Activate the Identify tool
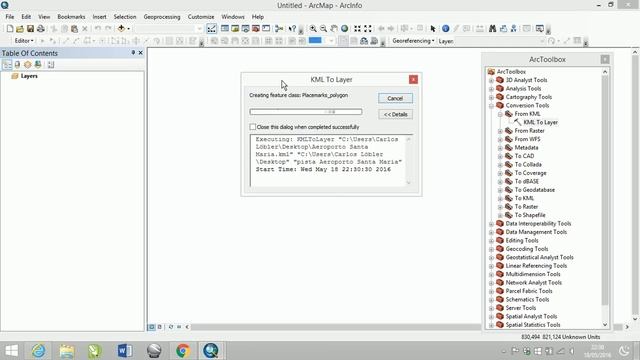This screenshot has width=640, height=360. pos(446,29)
